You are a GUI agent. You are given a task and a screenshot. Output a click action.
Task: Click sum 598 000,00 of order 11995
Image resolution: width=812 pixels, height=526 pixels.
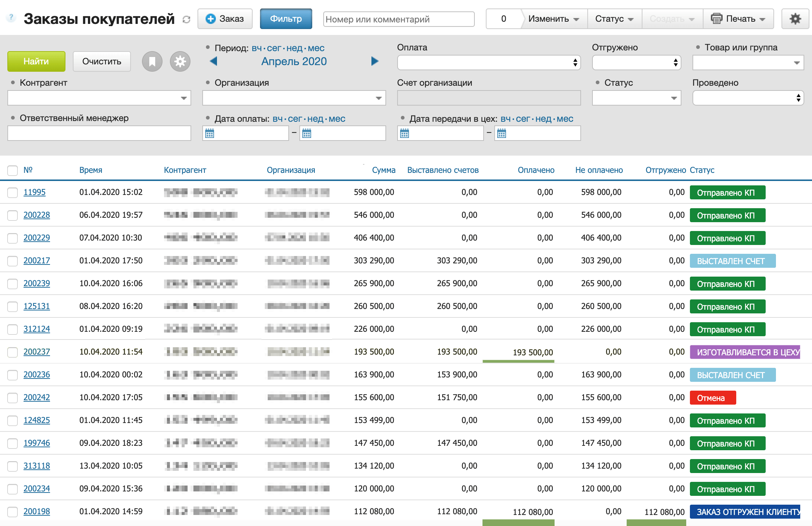374,192
